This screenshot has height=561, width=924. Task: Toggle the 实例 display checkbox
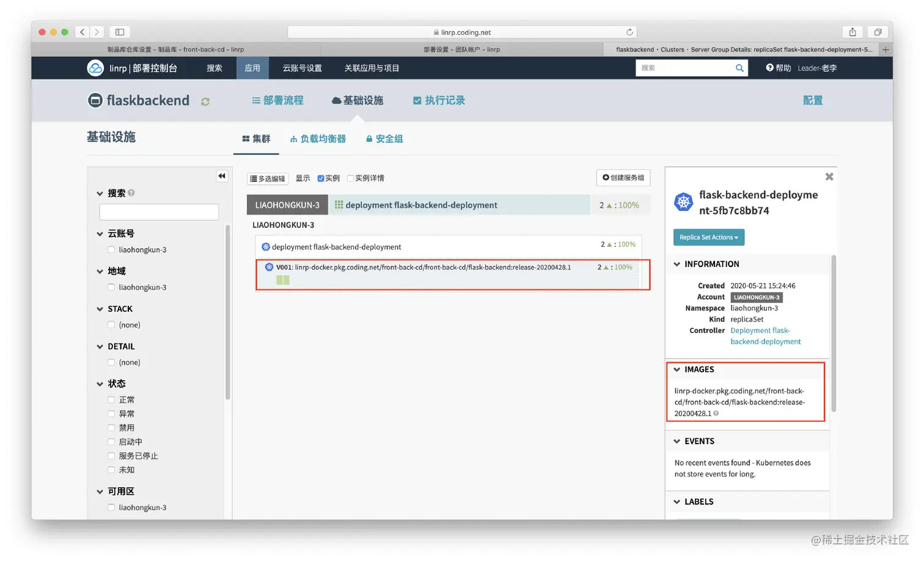click(x=321, y=178)
